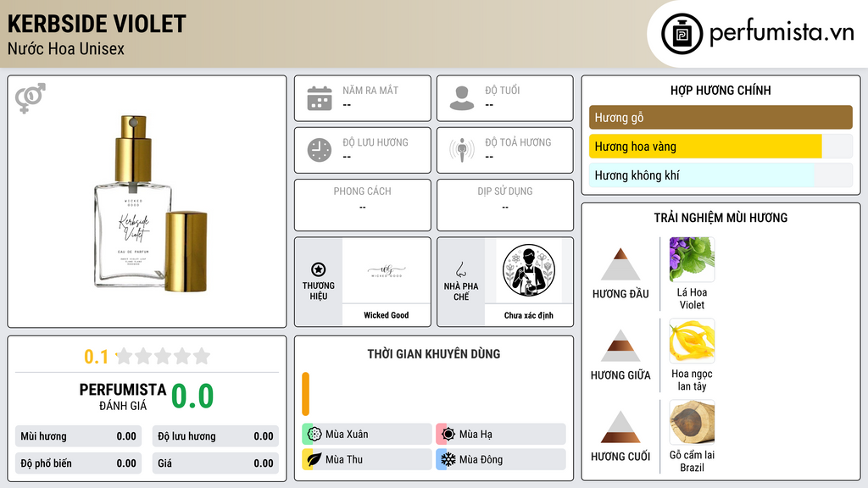Click the Độ Toả Hương label
The image size is (868, 488).
518,142
